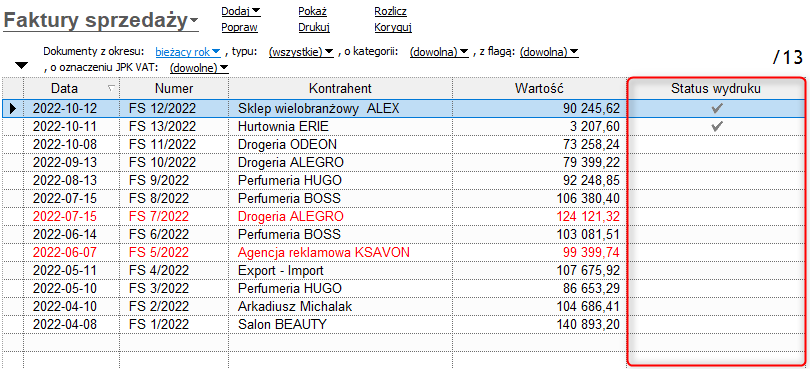
Task: Click the current row pointer arrow icon
Action: coord(13,109)
